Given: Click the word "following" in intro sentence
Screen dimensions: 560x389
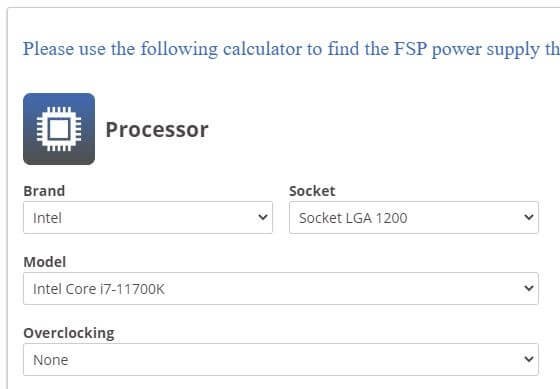Looking at the screenshot, I should click(x=179, y=49).
